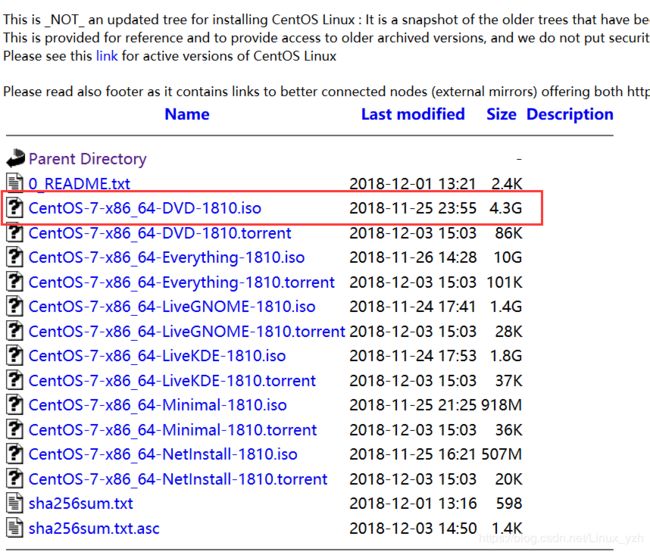Follow the 'link' to active CentOS versions
Image resolution: width=650 pixels, height=552 pixels.
107,56
